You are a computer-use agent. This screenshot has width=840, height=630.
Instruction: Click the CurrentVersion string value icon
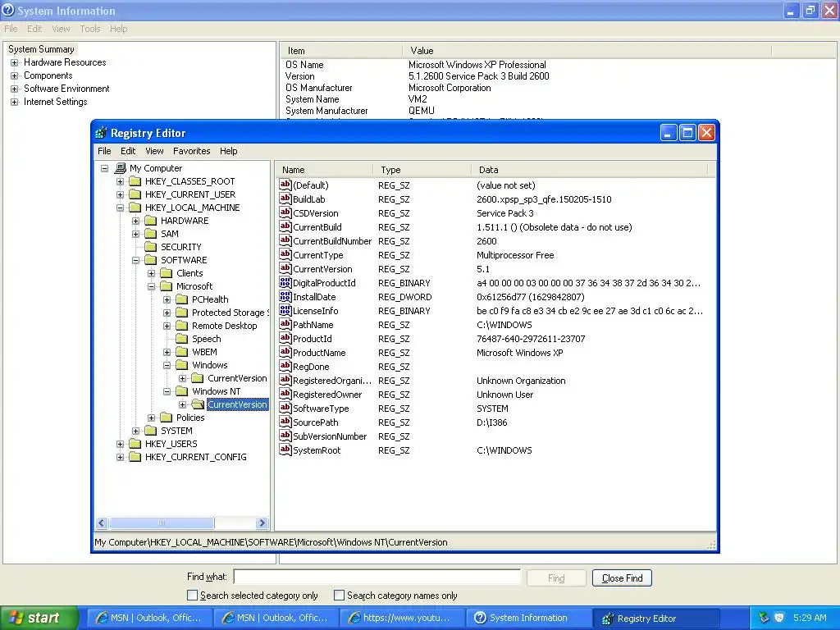[x=285, y=268]
